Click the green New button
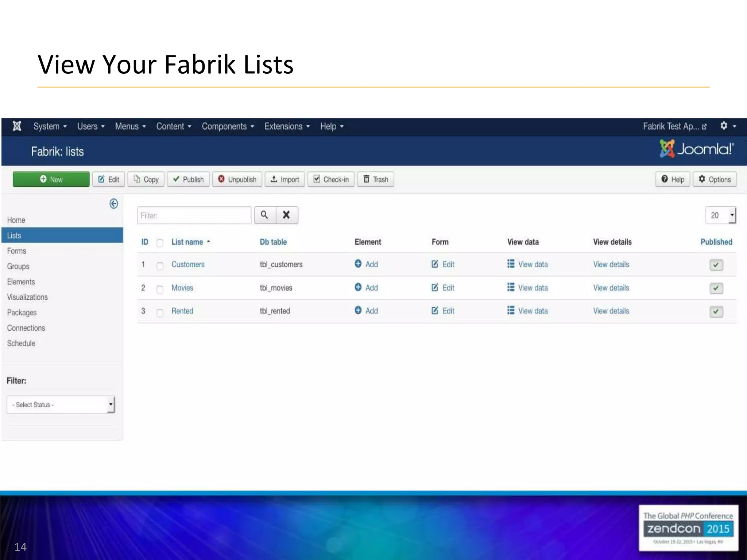Image resolution: width=747 pixels, height=560 pixels. pyautogui.click(x=51, y=179)
